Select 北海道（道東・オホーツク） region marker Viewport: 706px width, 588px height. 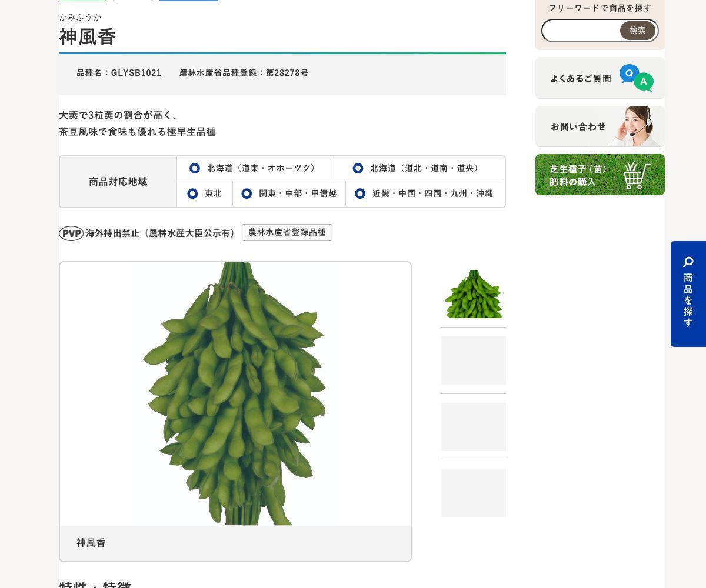195,168
